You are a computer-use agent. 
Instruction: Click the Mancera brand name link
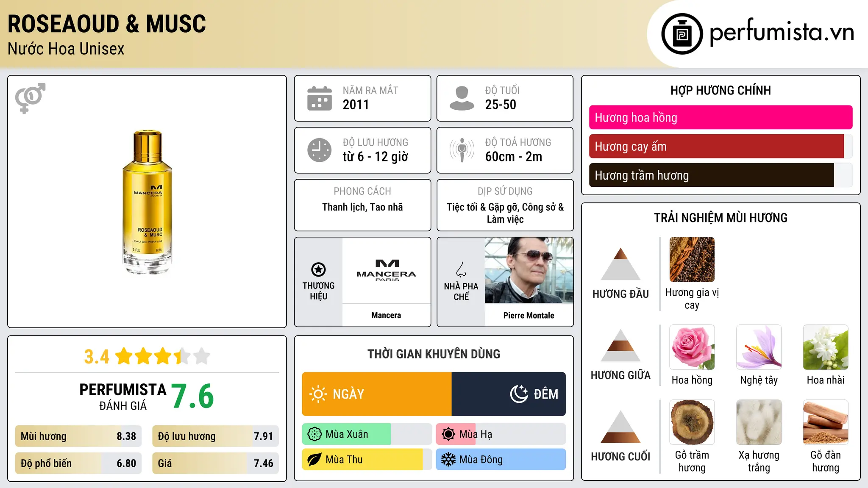click(x=386, y=315)
